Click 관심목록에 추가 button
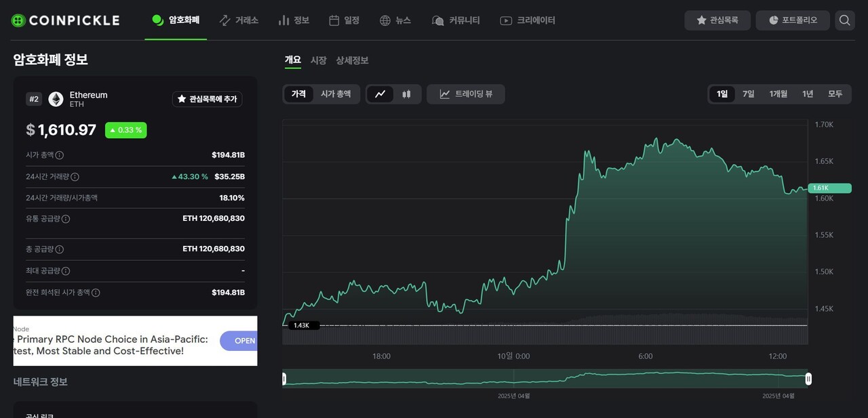The image size is (868, 418). tap(207, 99)
